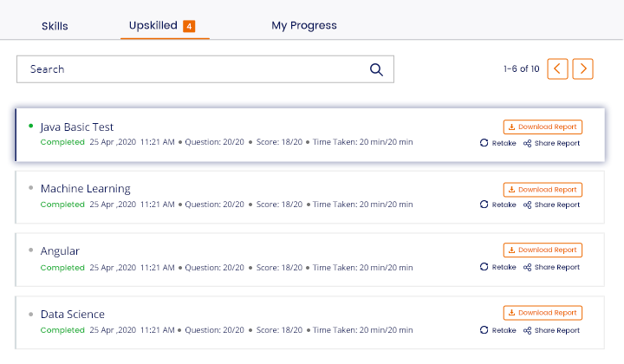
Task: Click retake icon for Java Basic Test
Action: [x=484, y=143]
